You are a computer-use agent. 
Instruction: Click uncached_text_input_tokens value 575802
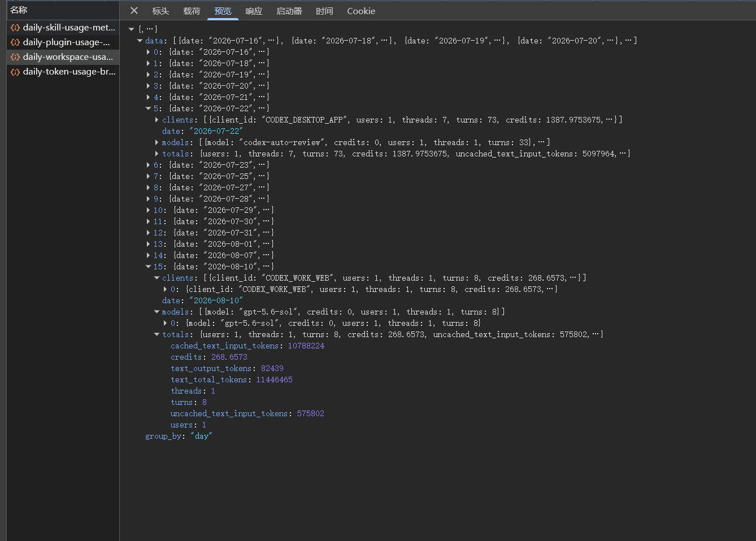coord(311,413)
